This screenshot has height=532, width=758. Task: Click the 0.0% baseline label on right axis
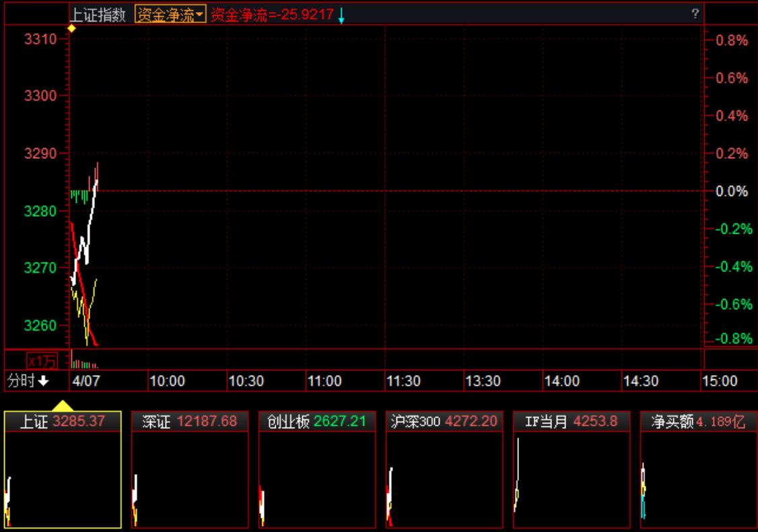[x=731, y=191]
